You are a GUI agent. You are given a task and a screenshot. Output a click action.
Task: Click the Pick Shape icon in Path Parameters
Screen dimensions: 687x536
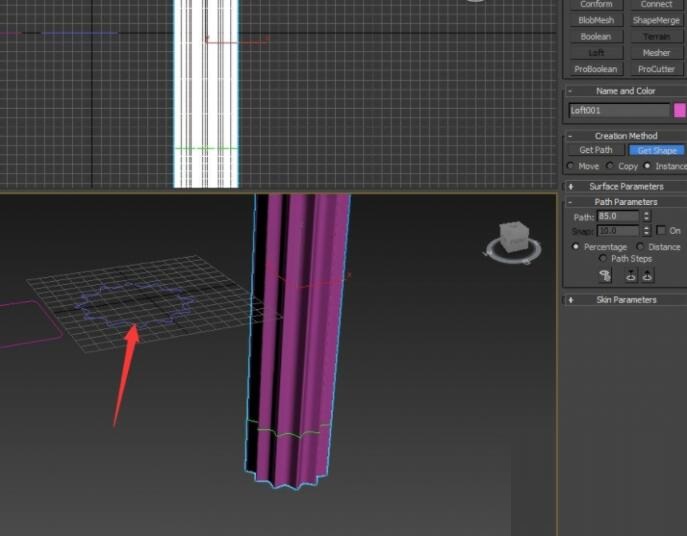coord(605,276)
